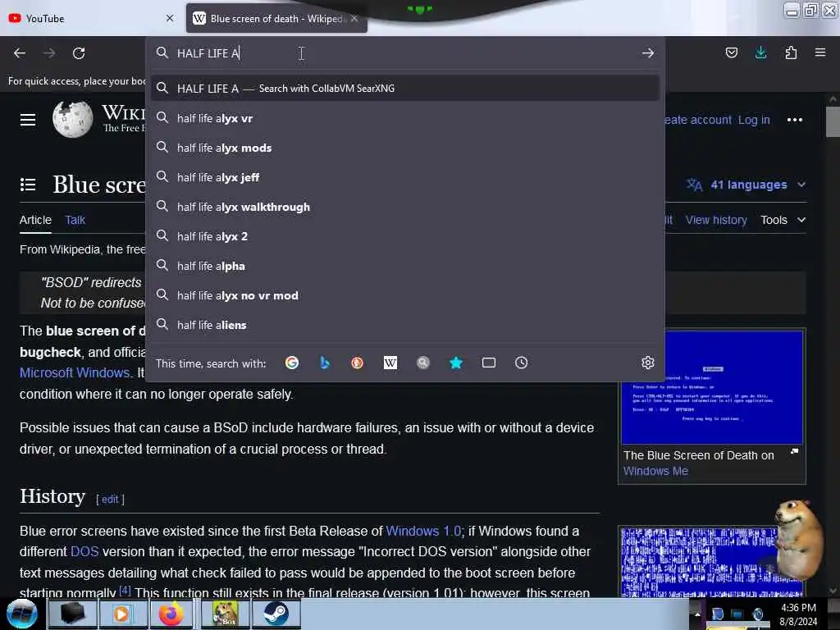Click the Wikipedia globe logo
This screenshot has height=630, width=840.
(x=72, y=119)
